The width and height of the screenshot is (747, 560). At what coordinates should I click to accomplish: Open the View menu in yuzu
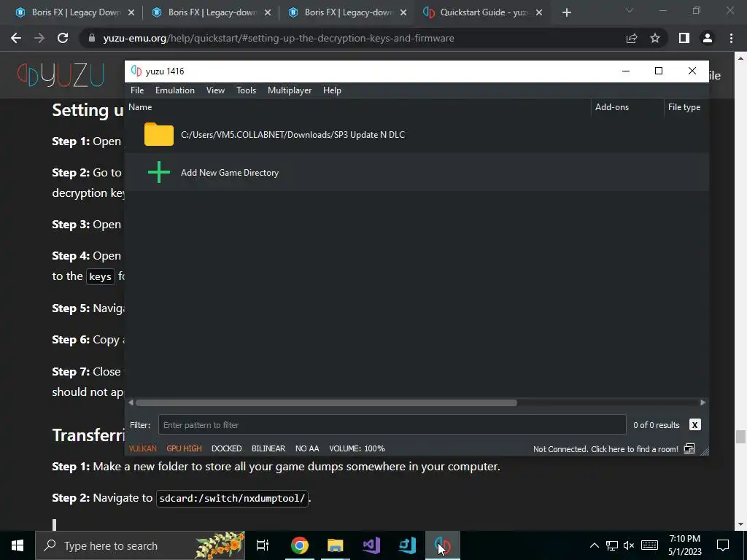point(215,90)
